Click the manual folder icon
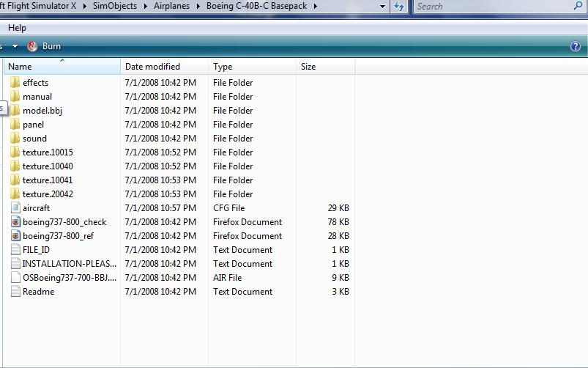This screenshot has width=588, height=368. pos(15,97)
